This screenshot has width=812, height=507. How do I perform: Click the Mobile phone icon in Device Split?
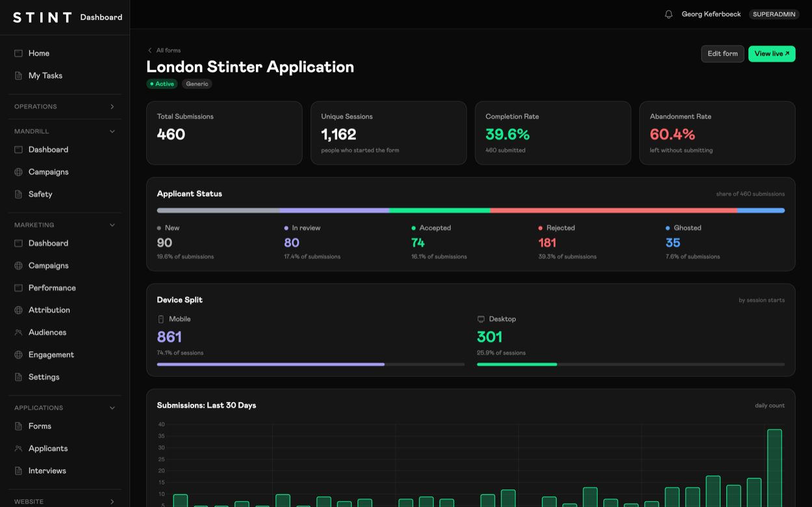click(x=161, y=319)
